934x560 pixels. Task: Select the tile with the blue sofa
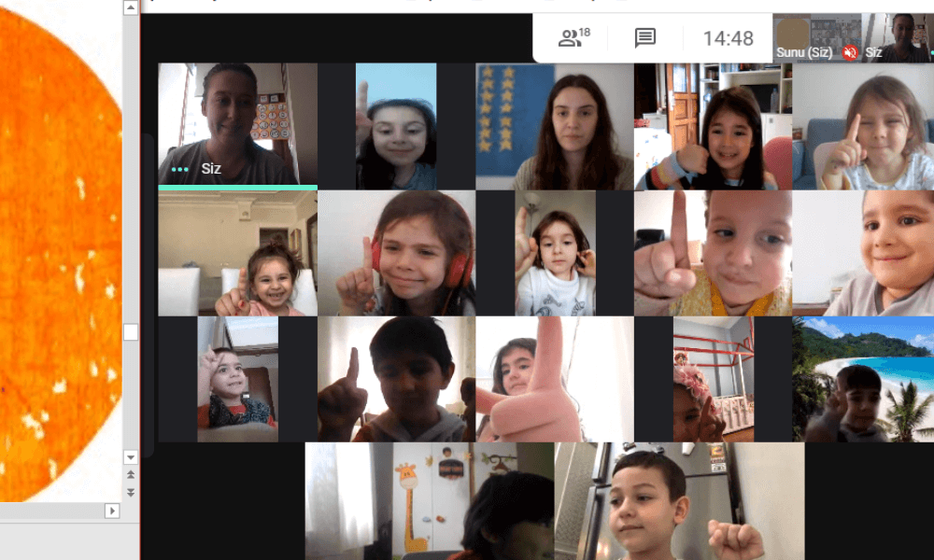863,126
